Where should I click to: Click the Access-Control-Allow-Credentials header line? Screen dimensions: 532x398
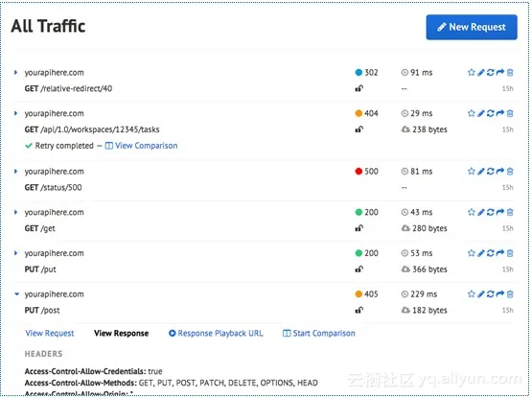pyautogui.click(x=94, y=371)
